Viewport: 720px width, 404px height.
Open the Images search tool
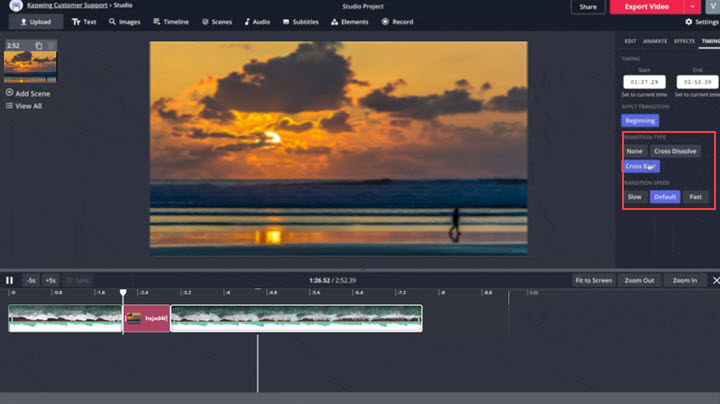[124, 21]
